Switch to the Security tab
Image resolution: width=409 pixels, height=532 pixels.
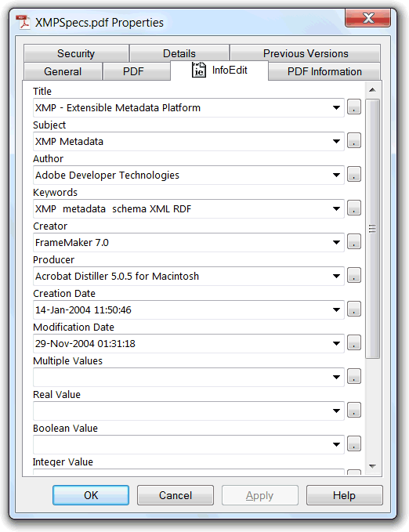coord(76,53)
